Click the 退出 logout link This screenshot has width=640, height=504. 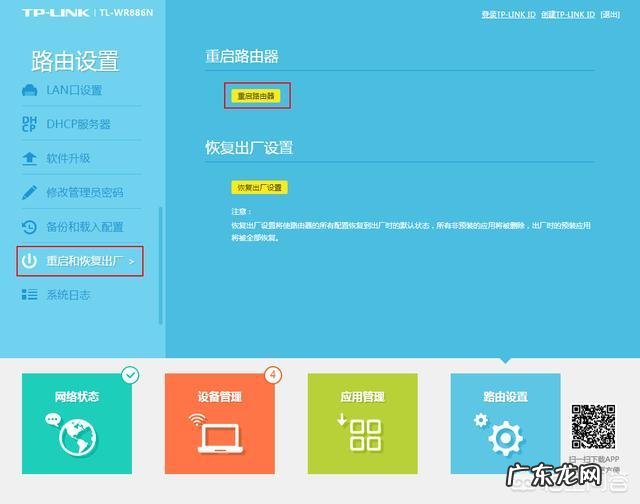610,14
